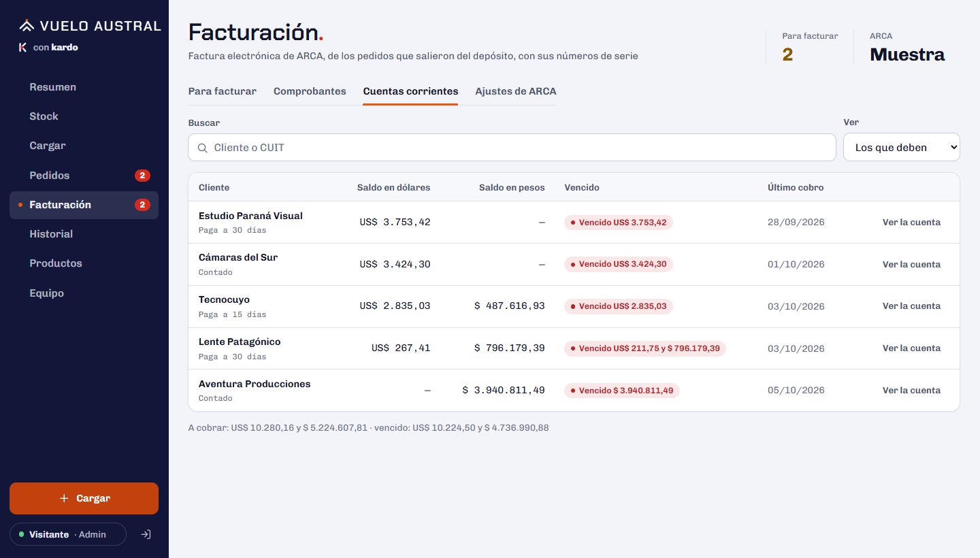980x558 pixels.
Task: Select Facturación in the sidebar
Action: (x=84, y=205)
